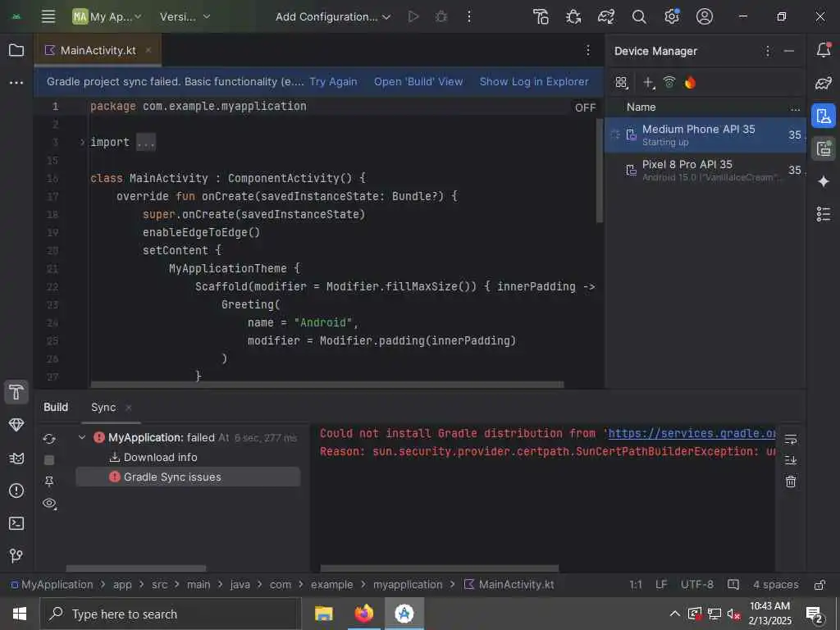Switch to the Build tab label

pos(56,407)
